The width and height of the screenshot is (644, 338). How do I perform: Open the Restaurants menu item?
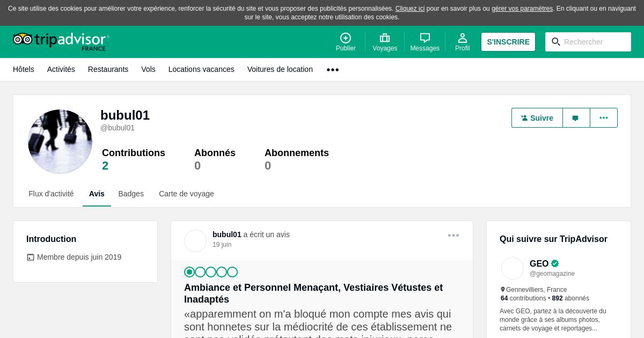click(x=108, y=69)
